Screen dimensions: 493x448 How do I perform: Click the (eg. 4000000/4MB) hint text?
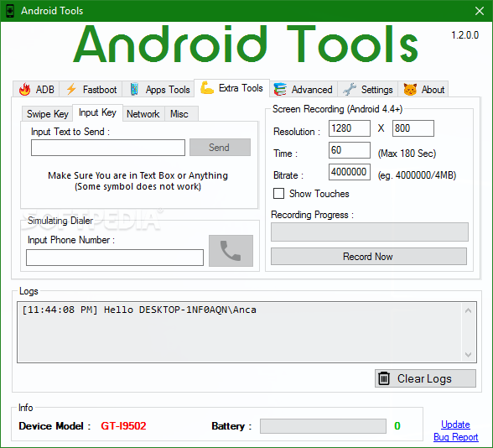[x=417, y=175]
